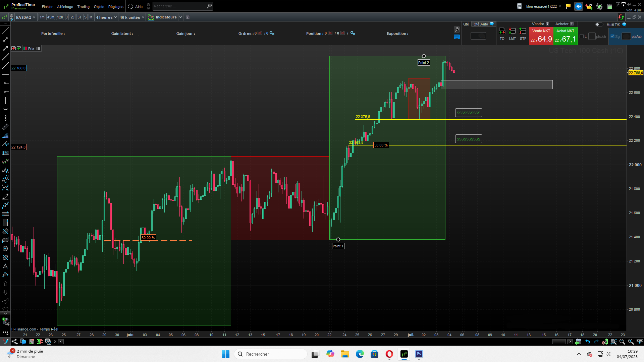Open Photoshop from the Windows taskbar
The width and height of the screenshot is (644, 362).
tap(419, 354)
